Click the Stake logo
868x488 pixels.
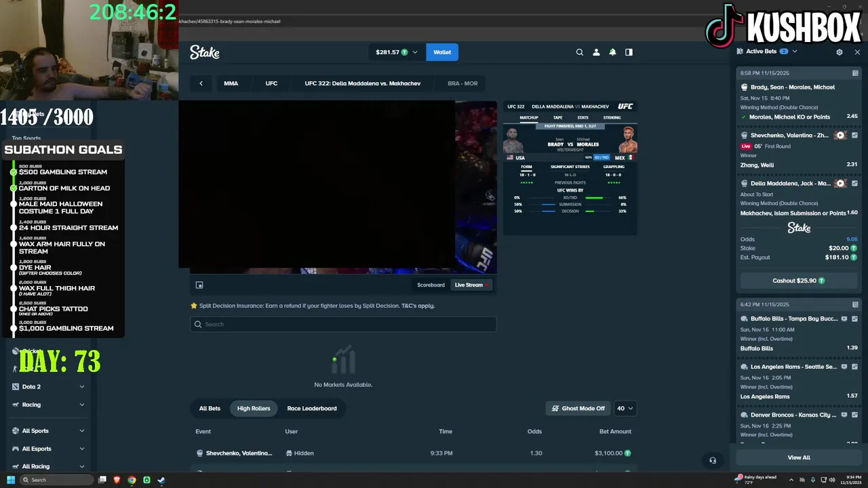[204, 52]
